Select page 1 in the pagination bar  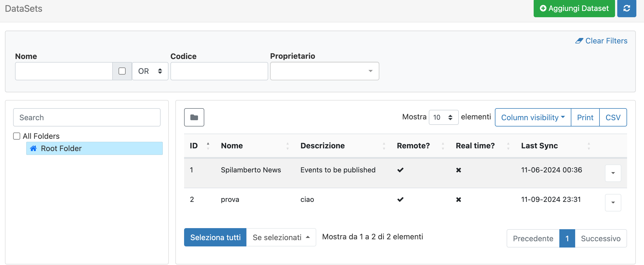(567, 238)
